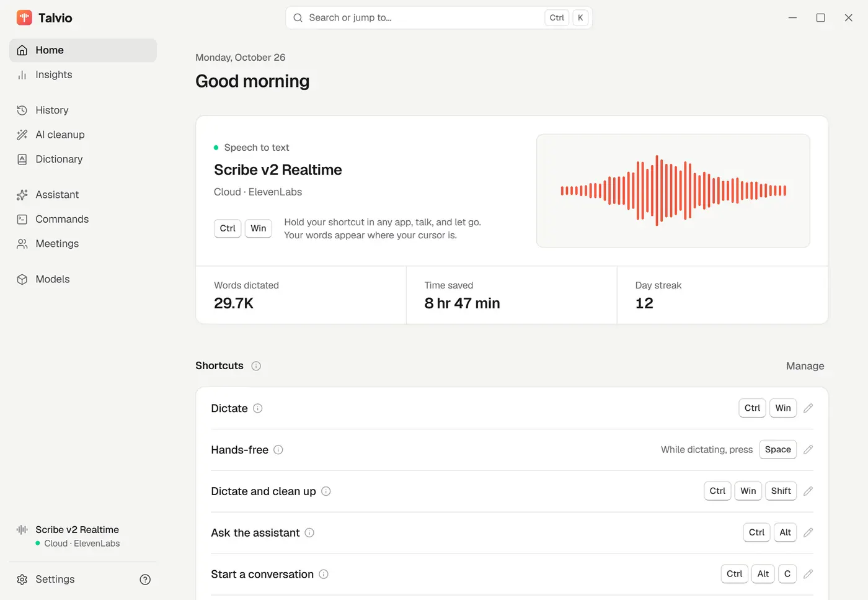Image resolution: width=868 pixels, height=600 pixels.
Task: Edit the Dictate shortcut with pencil icon
Action: (x=808, y=408)
